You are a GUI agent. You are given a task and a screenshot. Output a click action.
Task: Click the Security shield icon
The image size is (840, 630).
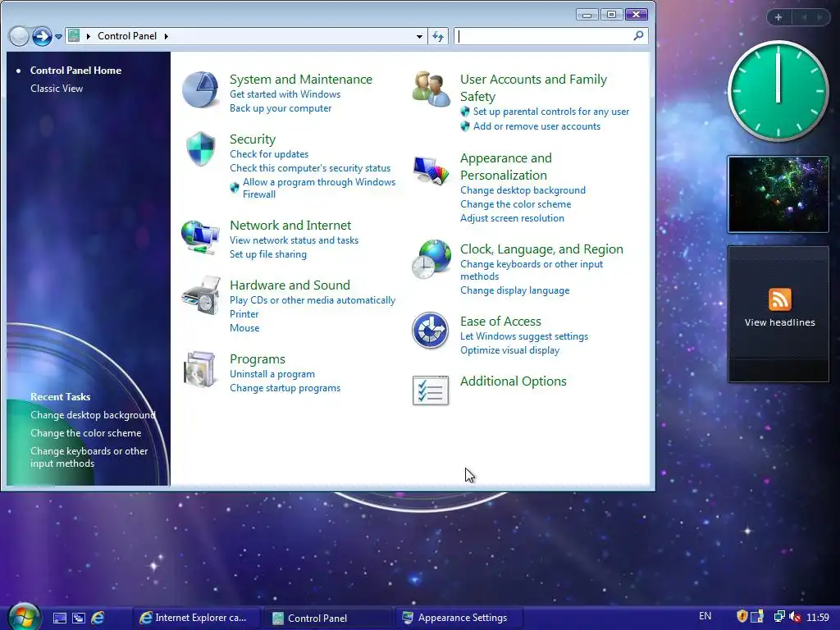[200, 149]
